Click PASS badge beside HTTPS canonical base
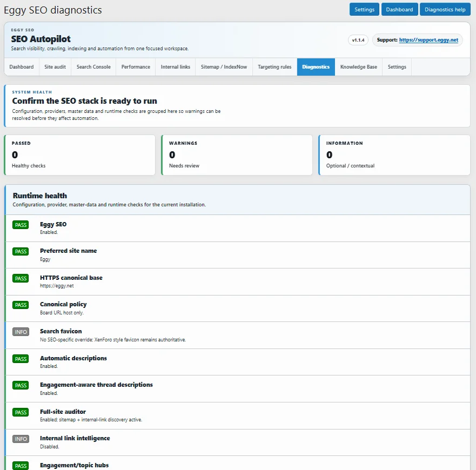Image resolution: width=476 pixels, height=470 pixels. point(21,278)
